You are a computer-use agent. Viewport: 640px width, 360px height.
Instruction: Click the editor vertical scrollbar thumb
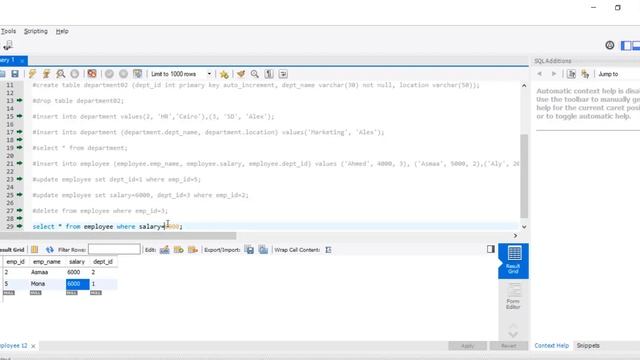point(524,176)
